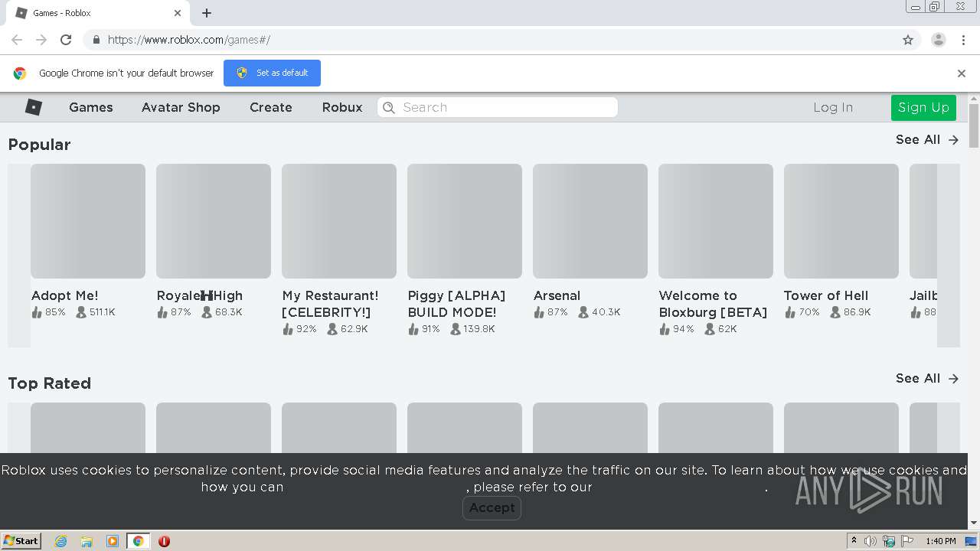
Task: Click the Adopt Me! title text
Action: 65,295
